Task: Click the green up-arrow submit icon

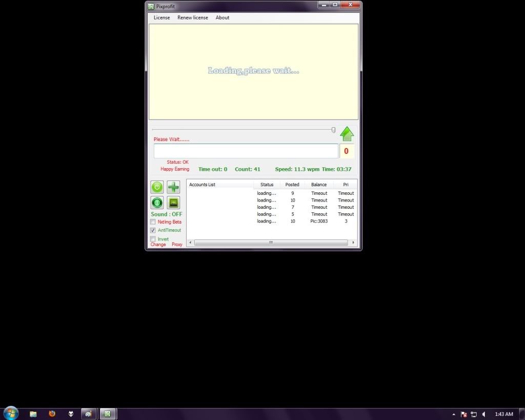Action: click(347, 134)
